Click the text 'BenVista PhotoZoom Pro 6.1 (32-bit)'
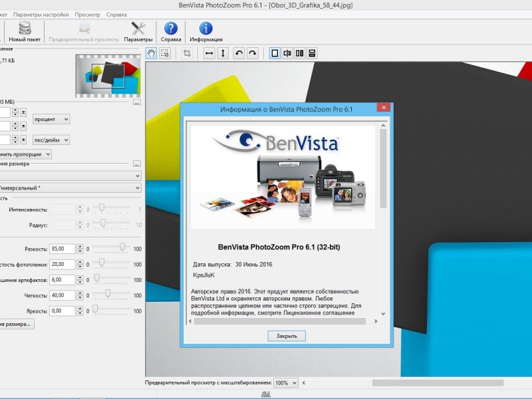The height and width of the screenshot is (399, 532). (279, 247)
